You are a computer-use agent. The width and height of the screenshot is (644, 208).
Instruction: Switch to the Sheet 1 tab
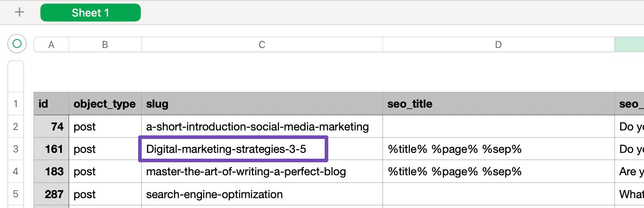(x=90, y=13)
